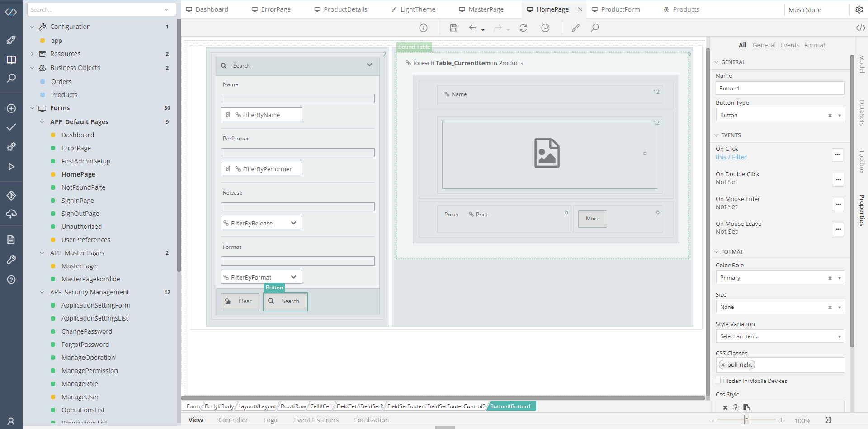This screenshot has height=429, width=868.
Task: Adjust the zoom slider at the bottom right
Action: [x=746, y=420]
